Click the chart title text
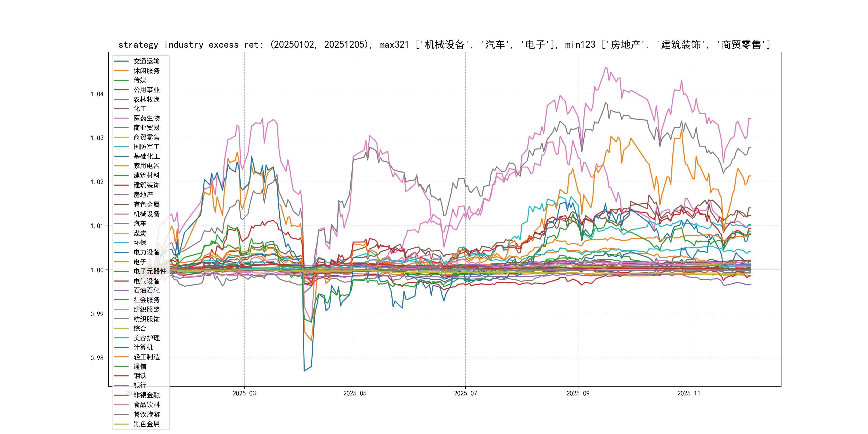Viewport: 868px width, 434px height. point(444,44)
